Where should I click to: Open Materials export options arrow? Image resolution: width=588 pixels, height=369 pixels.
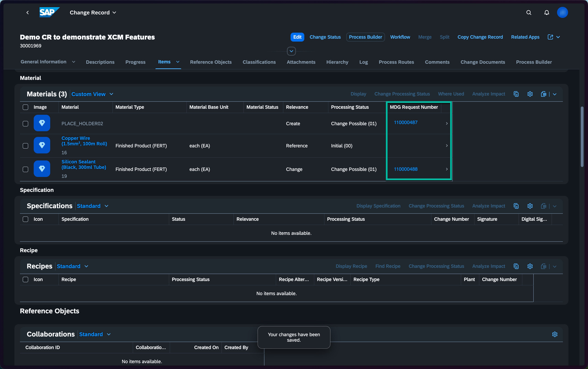click(554, 94)
